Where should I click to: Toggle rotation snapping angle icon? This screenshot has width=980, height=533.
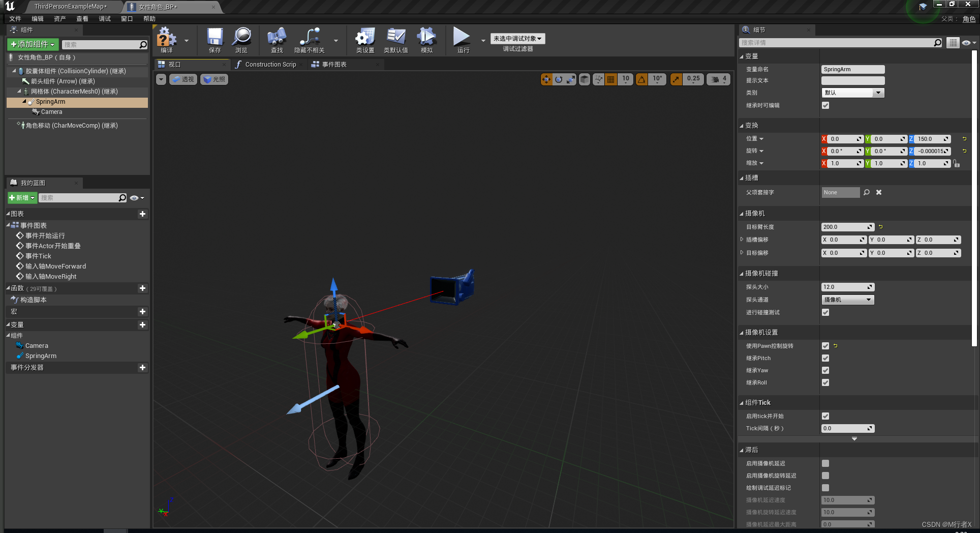641,79
